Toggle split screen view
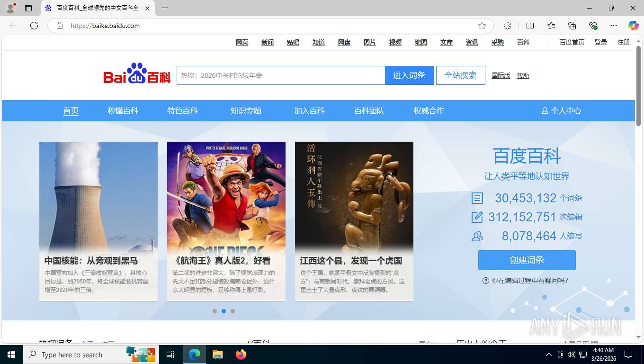 530,26
